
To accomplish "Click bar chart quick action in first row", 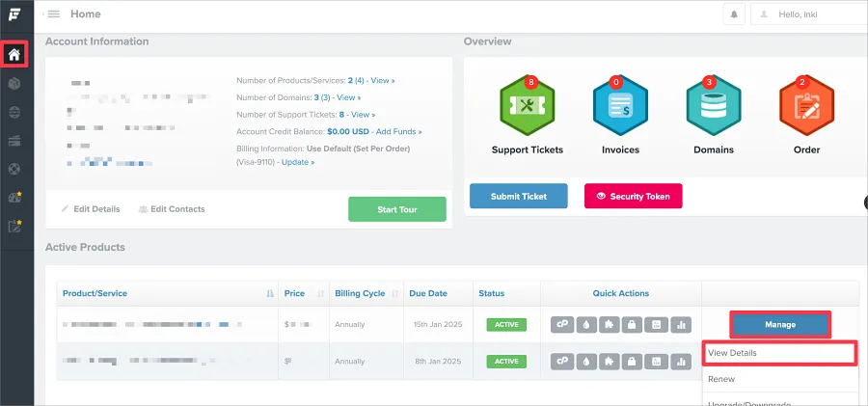I will [682, 325].
